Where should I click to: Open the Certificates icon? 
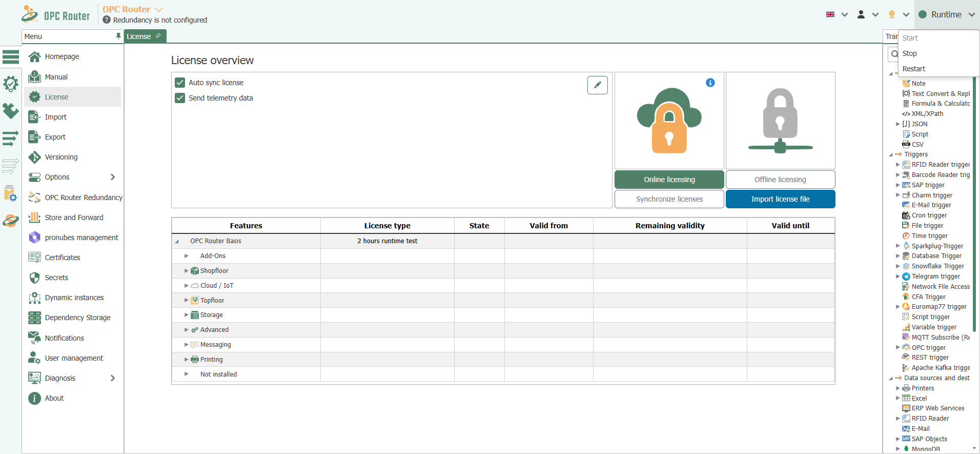34,258
